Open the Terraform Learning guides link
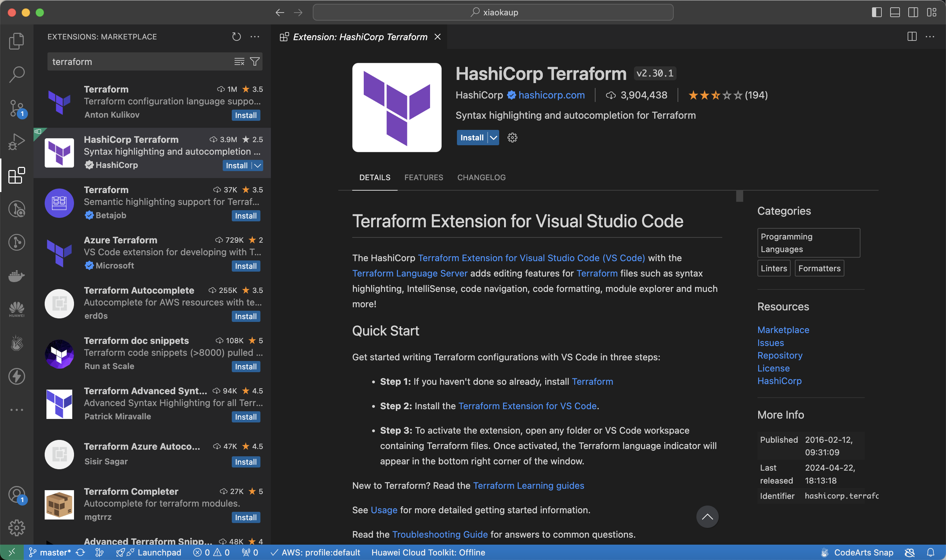This screenshot has height=560, width=946. (x=529, y=485)
